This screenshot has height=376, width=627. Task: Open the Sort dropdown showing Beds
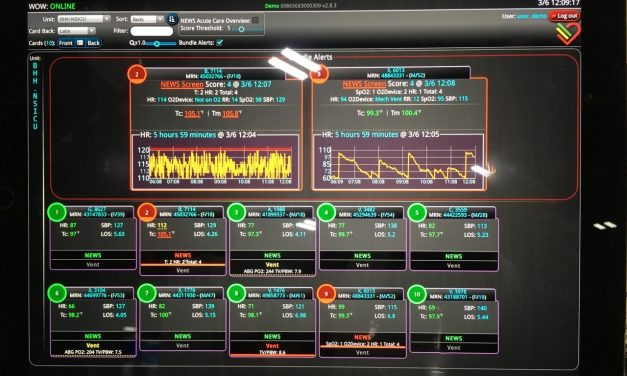147,19
